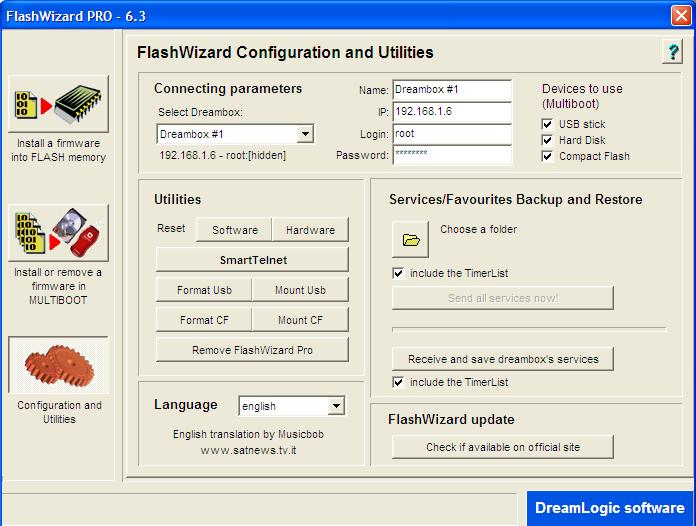Click the Mount Usb button

pos(301,290)
